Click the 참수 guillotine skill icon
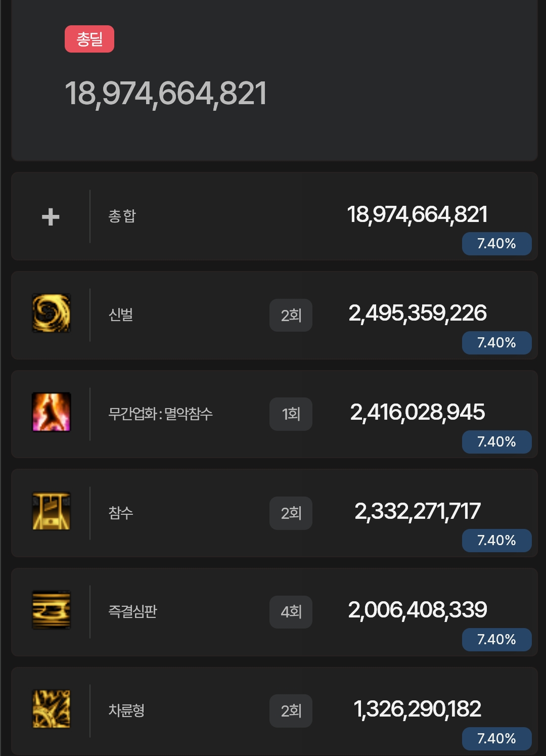The width and height of the screenshot is (546, 756). (51, 511)
